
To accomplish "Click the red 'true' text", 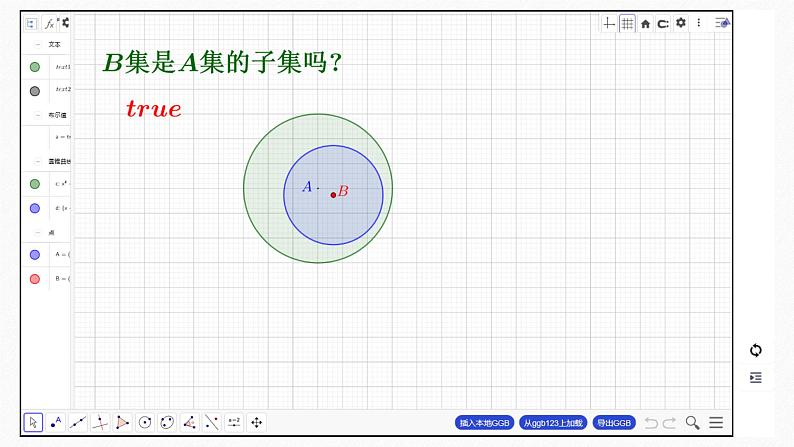I will 154,109.
